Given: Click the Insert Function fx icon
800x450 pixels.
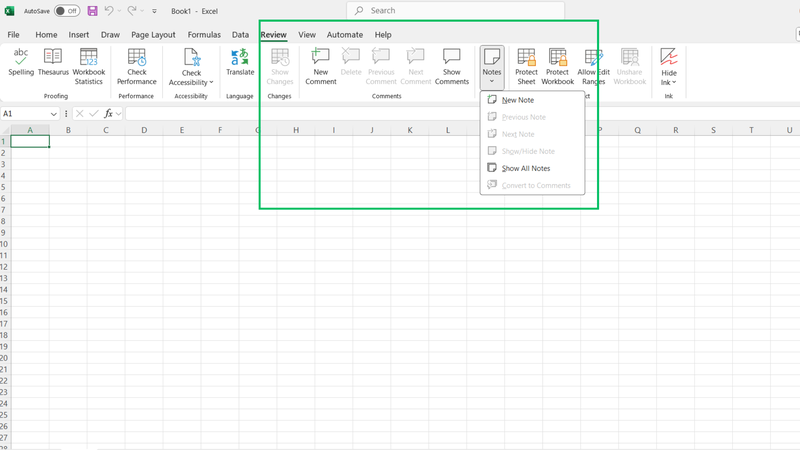Looking at the screenshot, I should (x=108, y=113).
